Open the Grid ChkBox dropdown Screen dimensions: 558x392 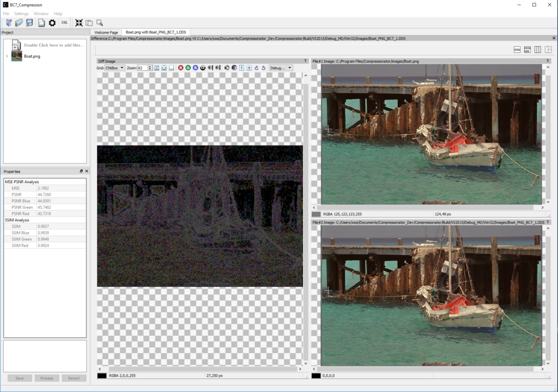point(114,68)
